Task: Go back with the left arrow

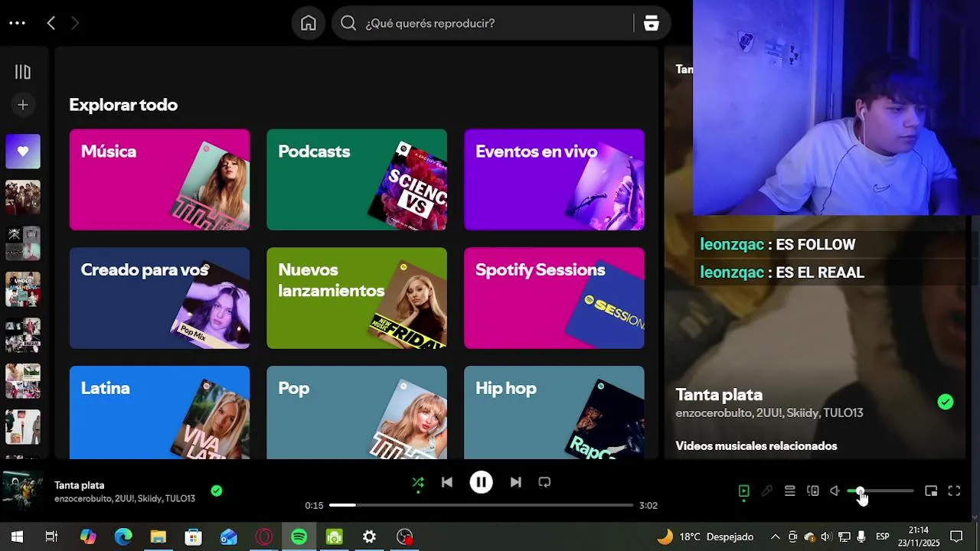Action: coord(51,23)
